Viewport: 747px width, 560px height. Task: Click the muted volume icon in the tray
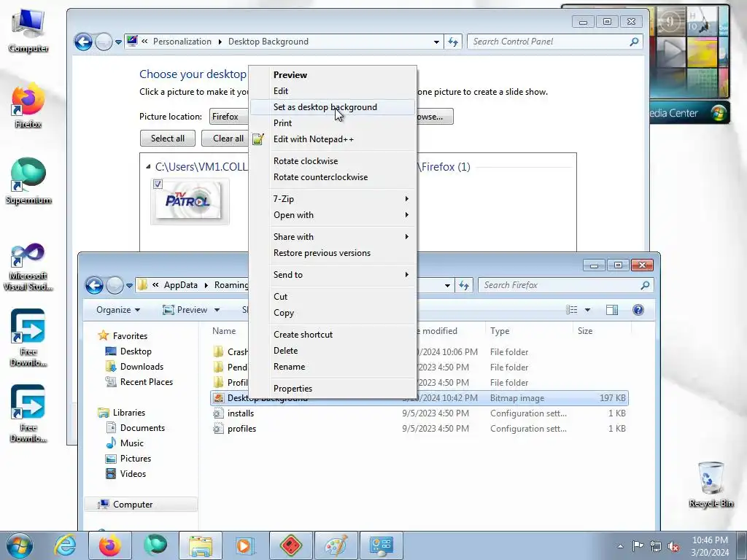(673, 546)
